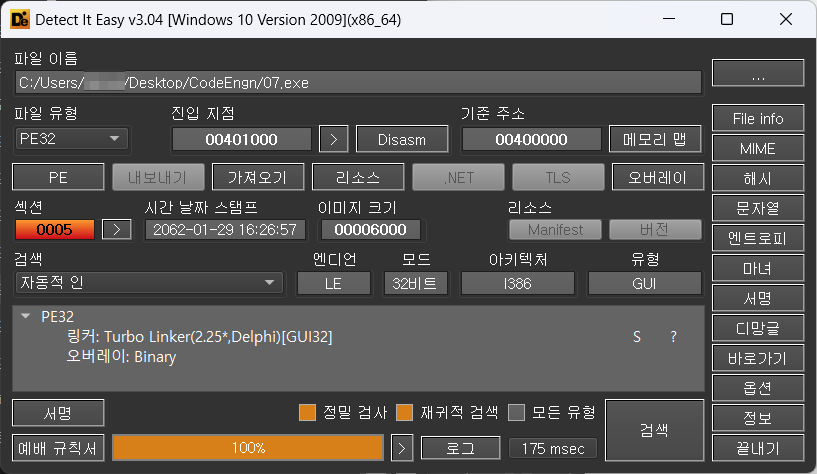Open the File info panel
The image size is (817, 474).
(x=758, y=119)
